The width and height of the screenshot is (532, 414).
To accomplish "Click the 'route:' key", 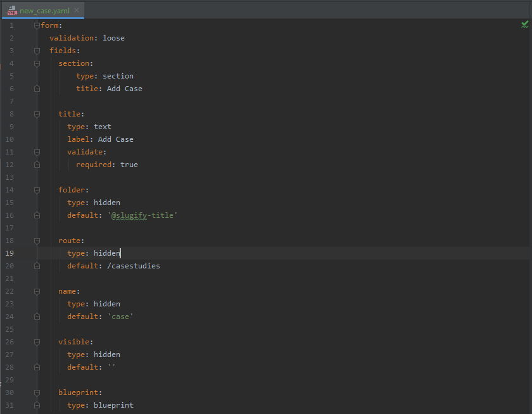I will 71,241.
